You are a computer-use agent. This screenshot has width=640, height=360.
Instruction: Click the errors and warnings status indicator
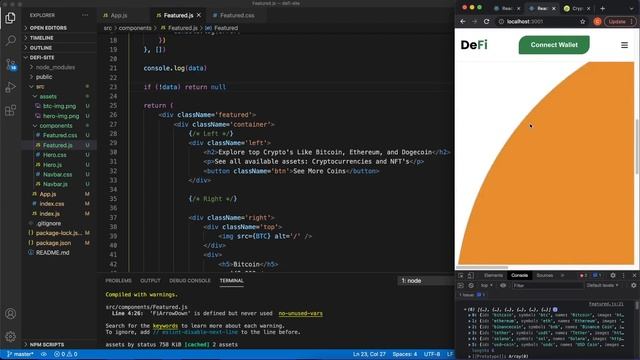66,354
